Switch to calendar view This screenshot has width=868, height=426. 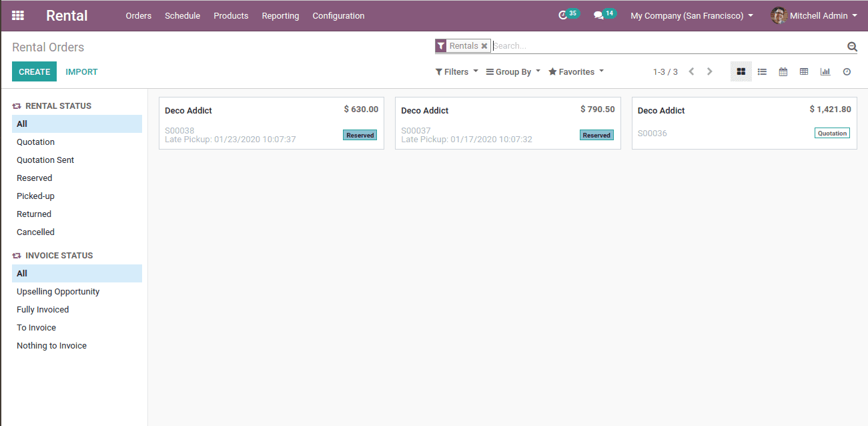click(x=783, y=71)
